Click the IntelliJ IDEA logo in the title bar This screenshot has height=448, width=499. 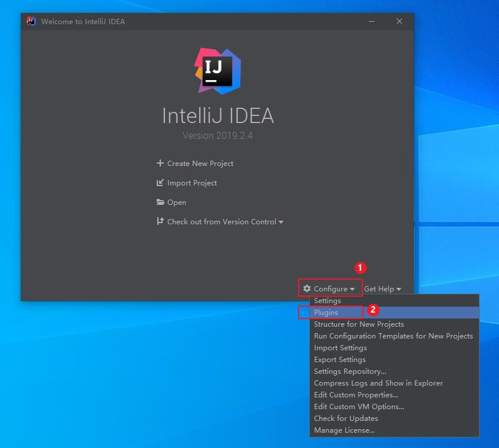[x=31, y=21]
